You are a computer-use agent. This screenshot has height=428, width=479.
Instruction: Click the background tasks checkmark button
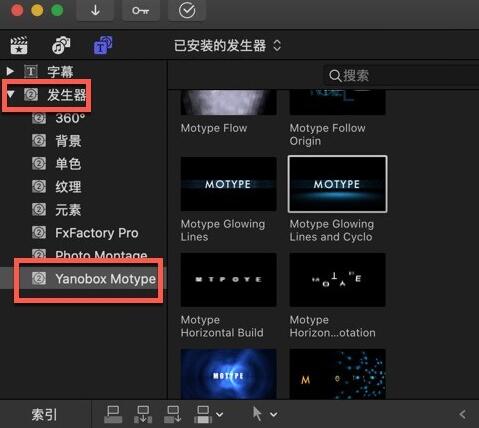click(187, 11)
